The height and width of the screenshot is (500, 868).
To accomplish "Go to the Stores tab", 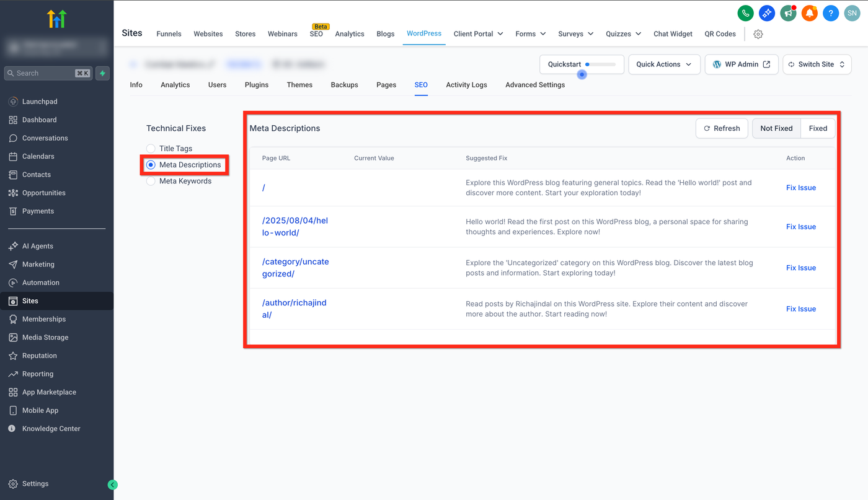I will pos(246,34).
